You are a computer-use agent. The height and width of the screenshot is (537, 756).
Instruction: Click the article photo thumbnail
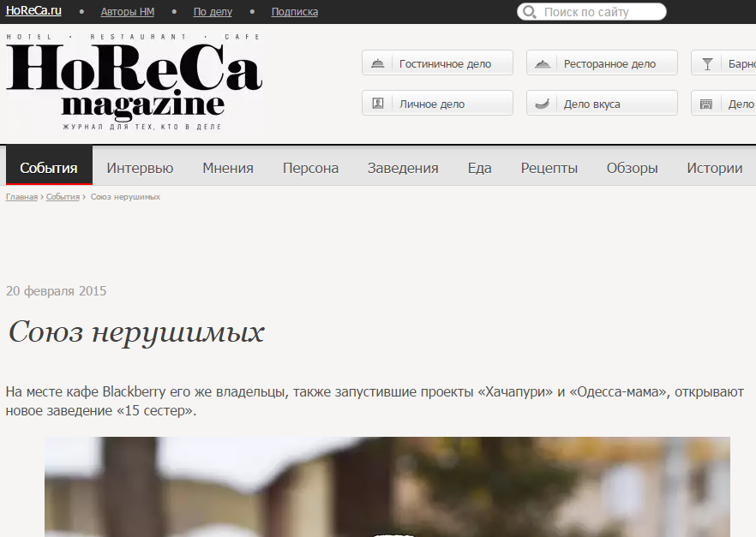(387, 486)
